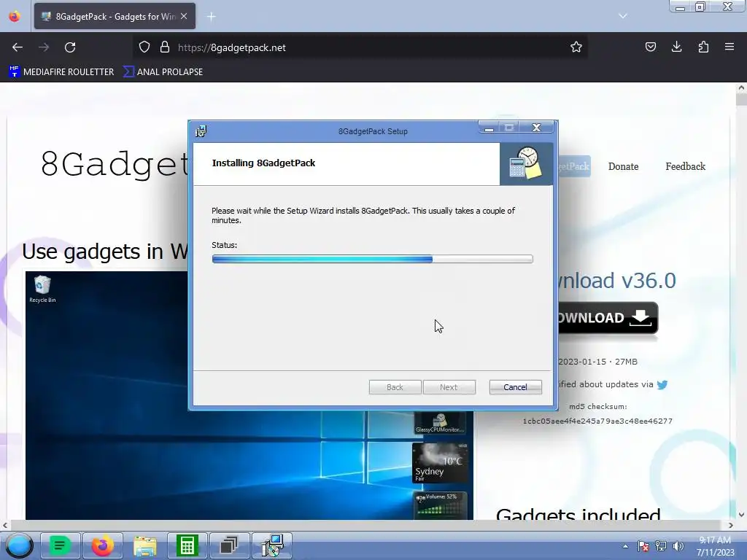Click the network tray icon
Screen dimensions: 747x560
point(661,546)
